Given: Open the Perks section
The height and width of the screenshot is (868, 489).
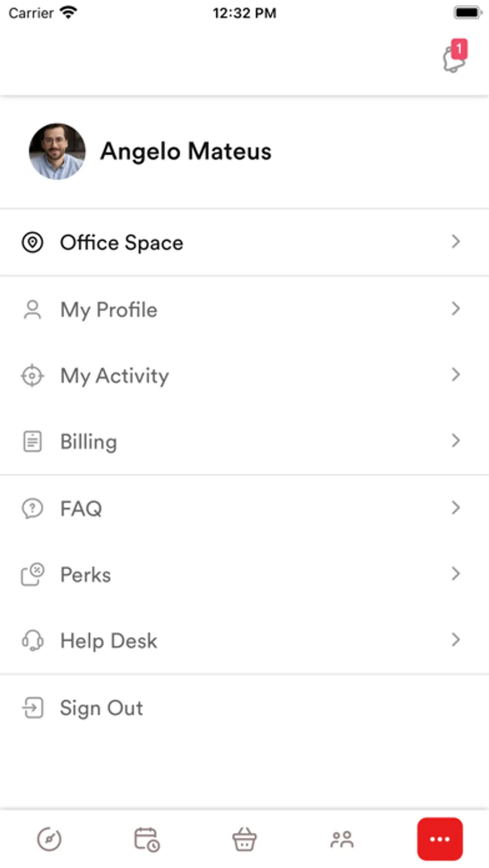Looking at the screenshot, I should (85, 575).
